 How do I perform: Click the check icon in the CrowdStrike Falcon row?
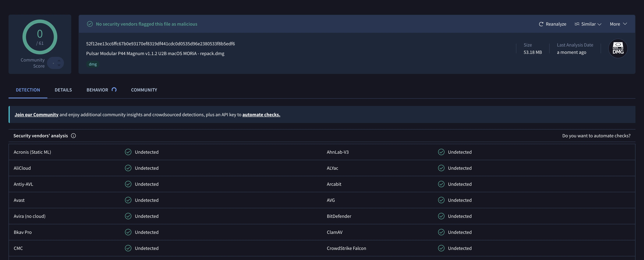(441, 248)
